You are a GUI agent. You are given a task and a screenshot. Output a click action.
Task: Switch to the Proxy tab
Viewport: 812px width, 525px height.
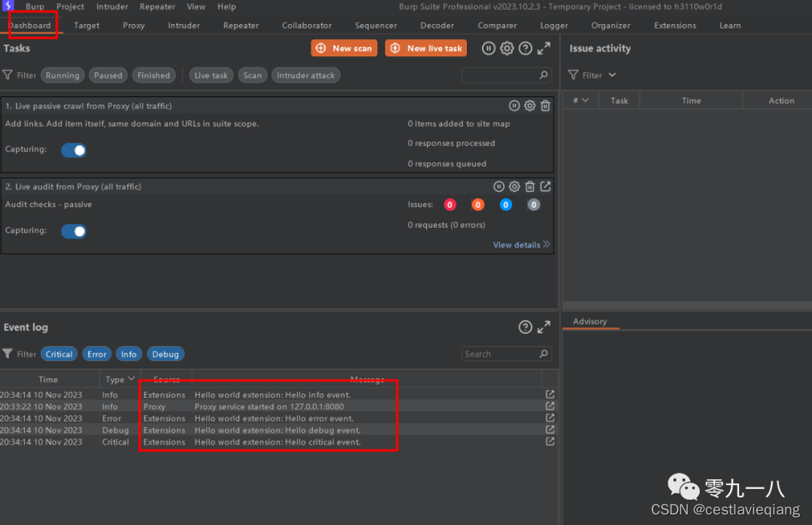coord(134,26)
